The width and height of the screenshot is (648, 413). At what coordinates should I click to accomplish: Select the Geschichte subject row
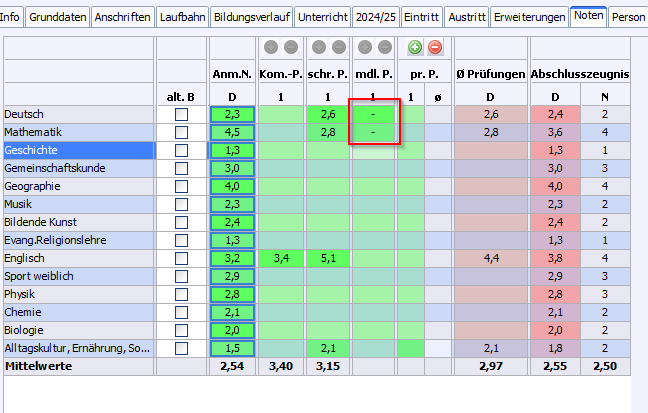click(x=78, y=150)
